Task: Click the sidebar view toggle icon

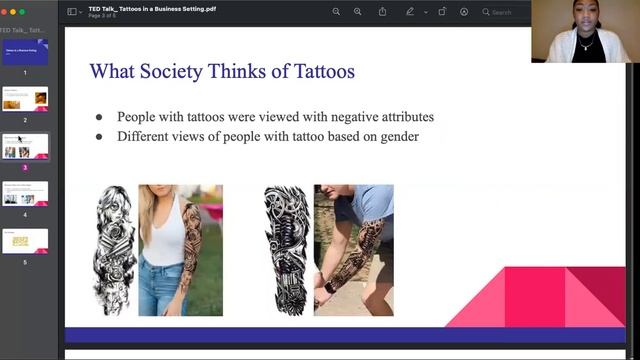Action: click(71, 12)
